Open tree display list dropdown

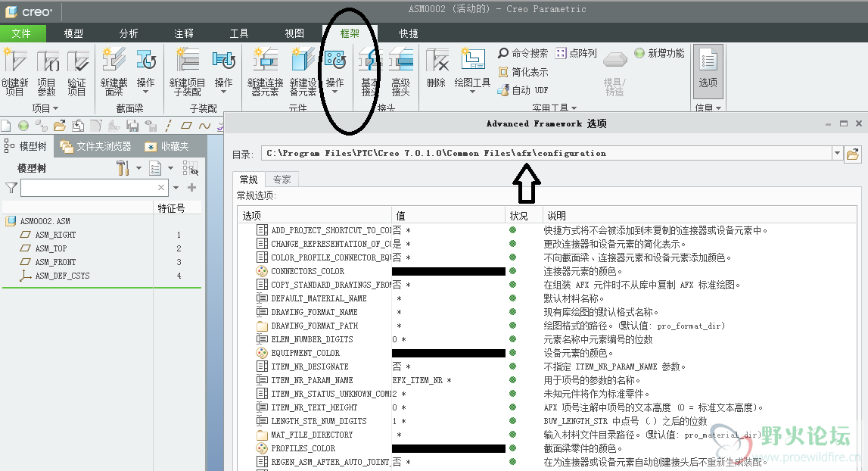click(x=170, y=168)
